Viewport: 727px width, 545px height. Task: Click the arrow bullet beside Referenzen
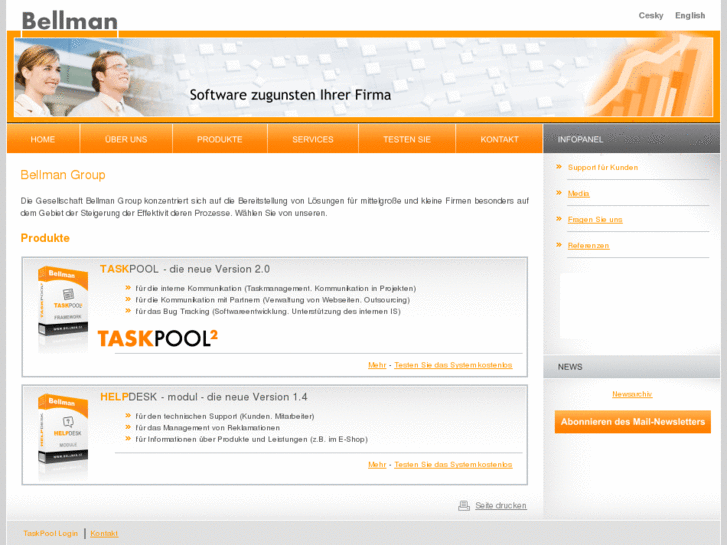coord(559,244)
